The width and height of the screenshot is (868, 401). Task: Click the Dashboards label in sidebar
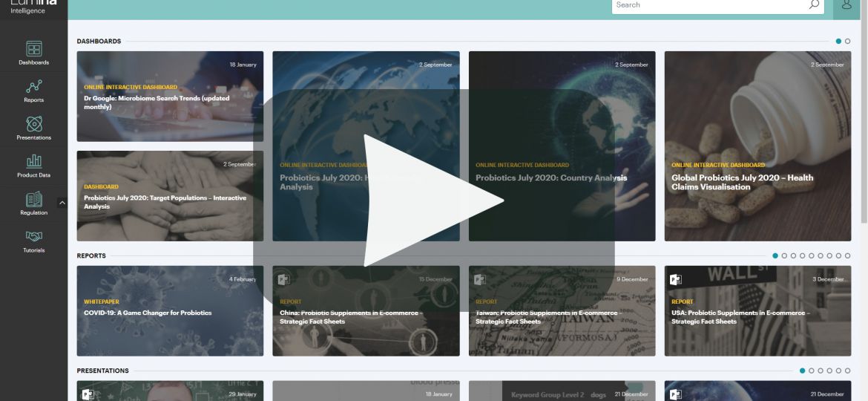(34, 62)
